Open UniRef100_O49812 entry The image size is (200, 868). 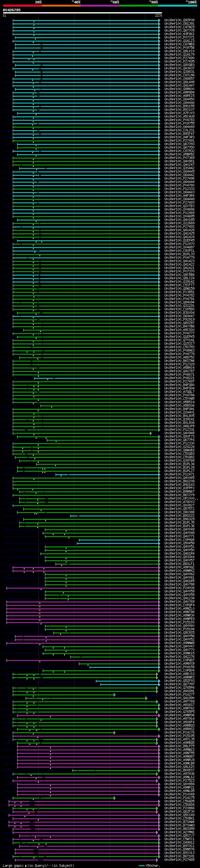click(x=179, y=842)
